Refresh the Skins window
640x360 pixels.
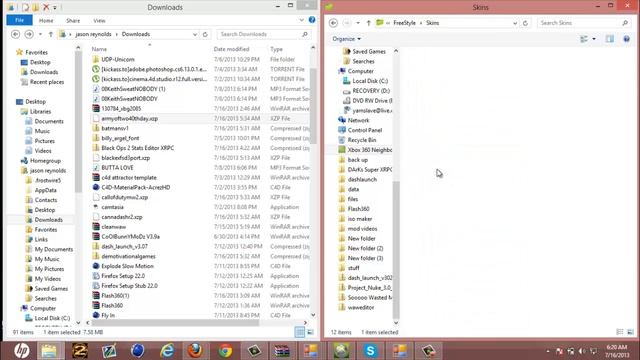pos(525,23)
